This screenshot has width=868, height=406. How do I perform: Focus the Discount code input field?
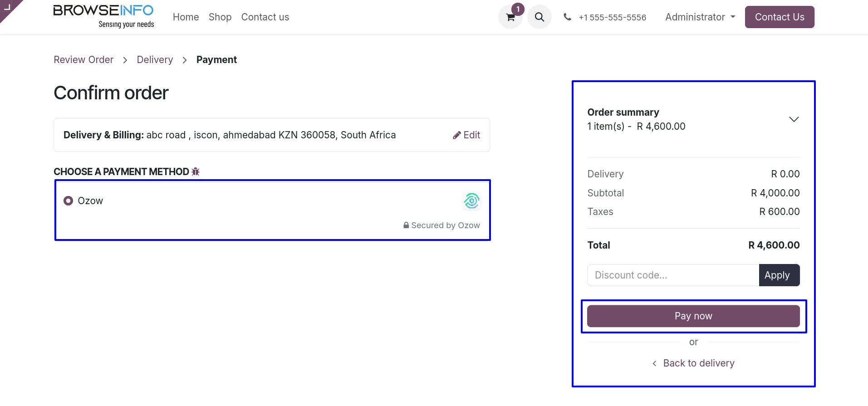click(673, 275)
